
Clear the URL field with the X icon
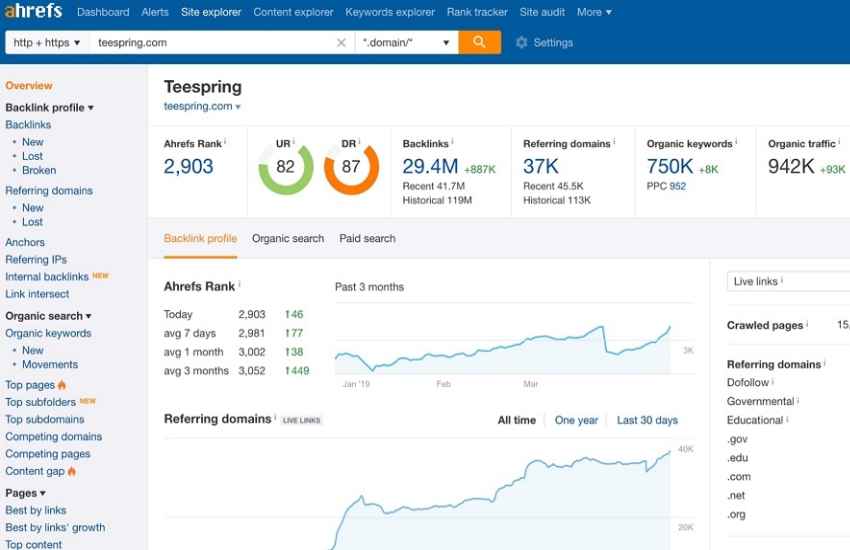coord(341,43)
